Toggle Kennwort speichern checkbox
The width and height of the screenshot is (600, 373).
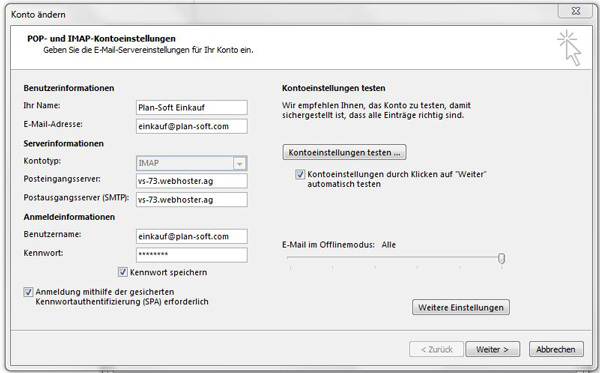122,272
